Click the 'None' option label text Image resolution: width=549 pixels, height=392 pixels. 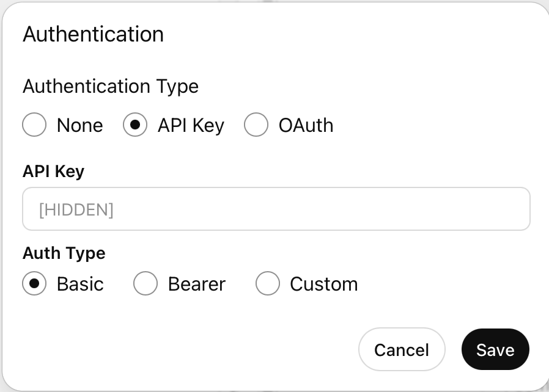click(80, 126)
